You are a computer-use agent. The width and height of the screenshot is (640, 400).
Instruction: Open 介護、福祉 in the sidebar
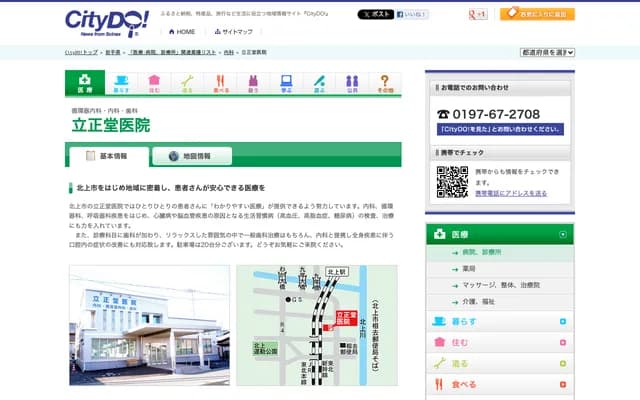click(478, 302)
